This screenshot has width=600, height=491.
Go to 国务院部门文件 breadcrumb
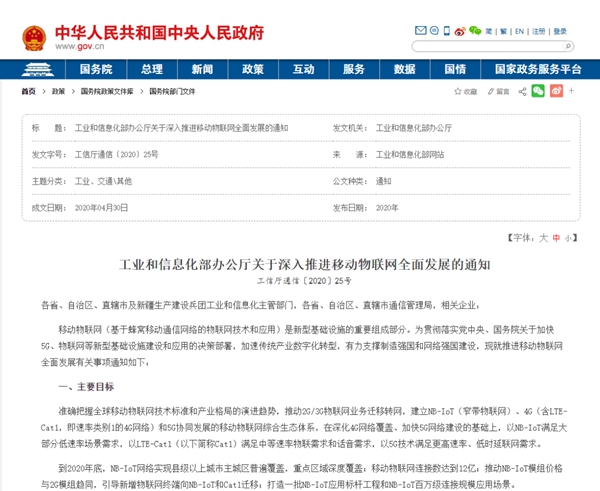(172, 91)
